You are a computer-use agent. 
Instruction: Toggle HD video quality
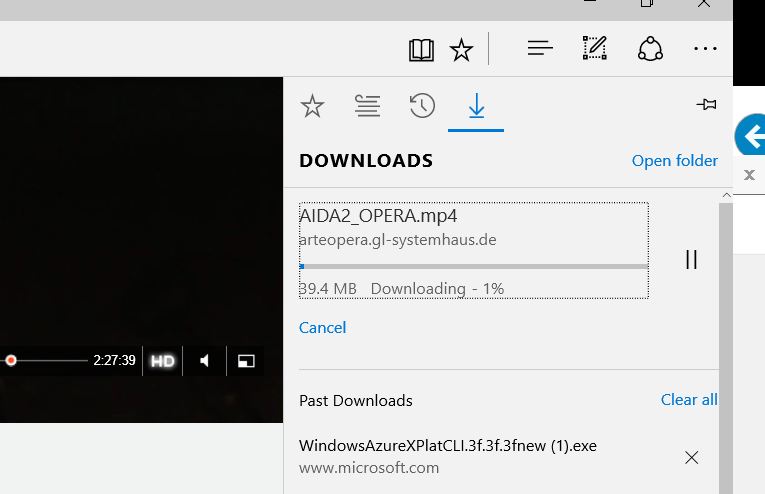click(163, 360)
